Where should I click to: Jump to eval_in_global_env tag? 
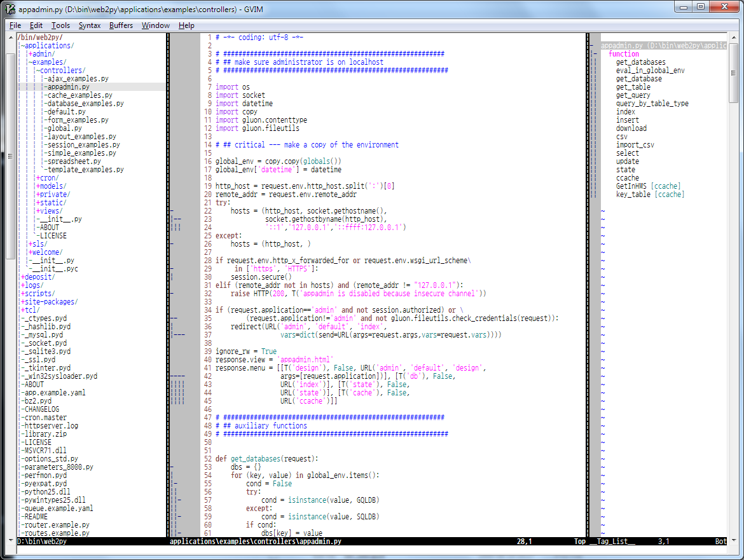[x=650, y=71]
